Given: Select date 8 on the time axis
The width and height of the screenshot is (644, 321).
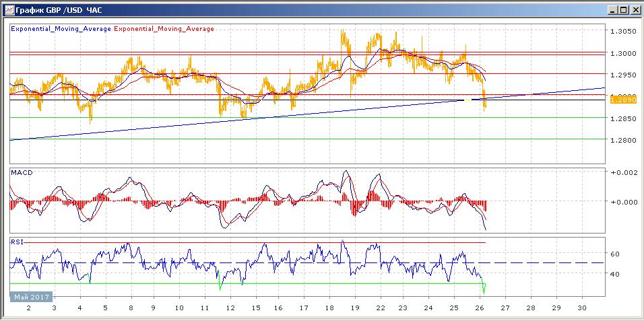Looking at the screenshot, I should point(131,308).
